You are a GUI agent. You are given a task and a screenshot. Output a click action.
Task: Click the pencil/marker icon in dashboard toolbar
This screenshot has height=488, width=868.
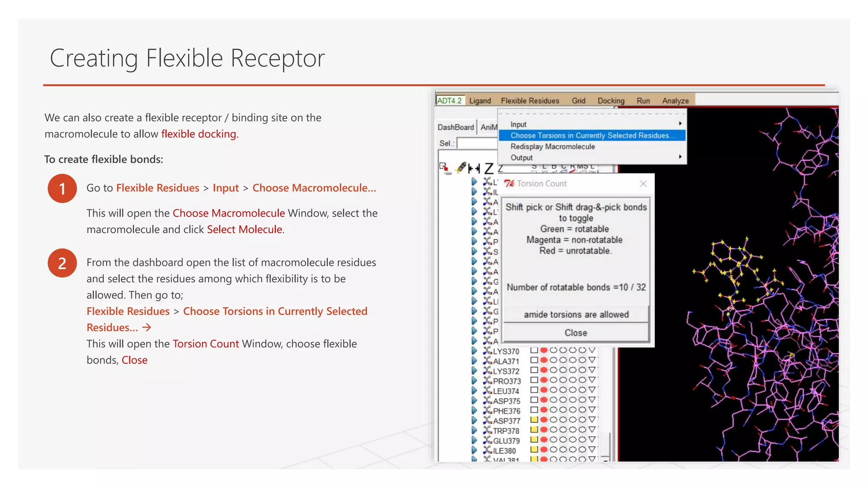click(x=461, y=168)
